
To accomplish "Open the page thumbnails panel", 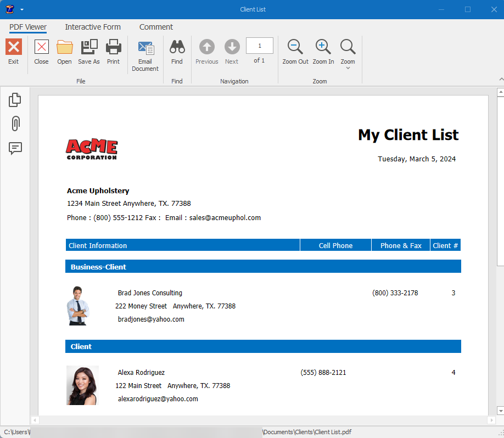I will click(15, 99).
